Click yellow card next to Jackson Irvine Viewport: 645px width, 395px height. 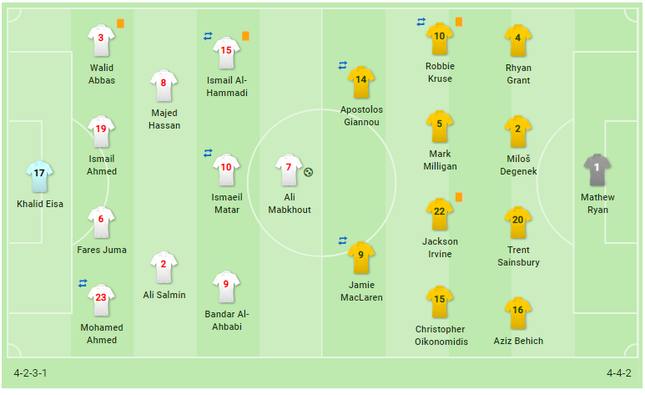point(459,198)
